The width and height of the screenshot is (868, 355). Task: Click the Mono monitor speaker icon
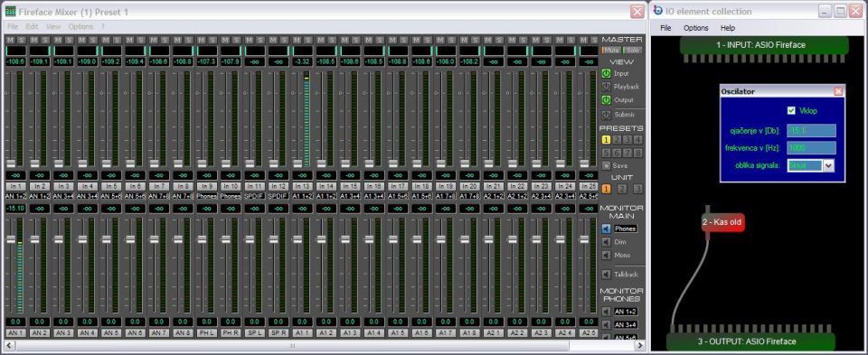pos(606,256)
